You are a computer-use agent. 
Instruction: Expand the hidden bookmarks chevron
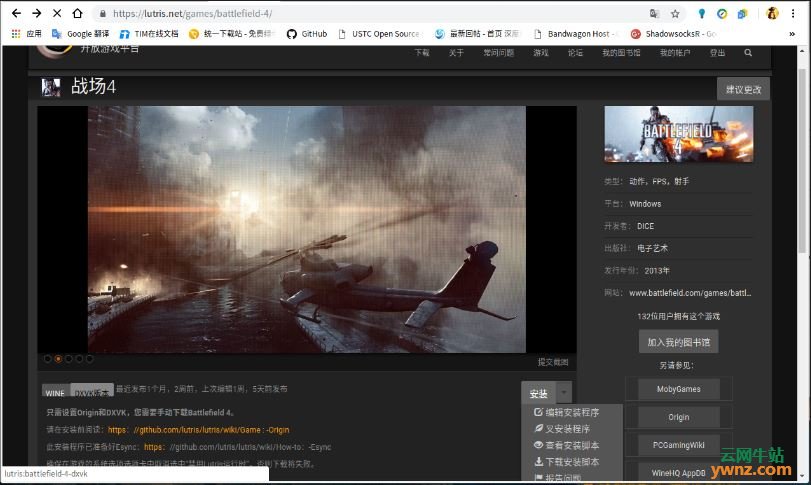point(791,34)
